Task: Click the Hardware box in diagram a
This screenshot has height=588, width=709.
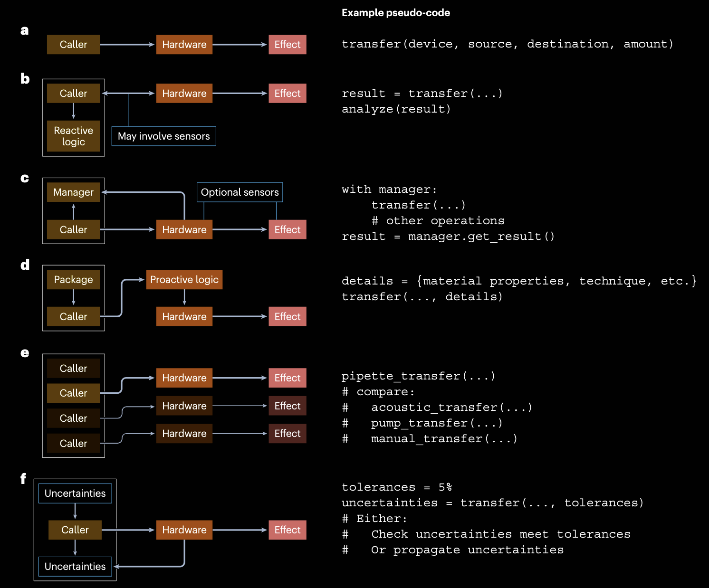Action: coord(184,45)
